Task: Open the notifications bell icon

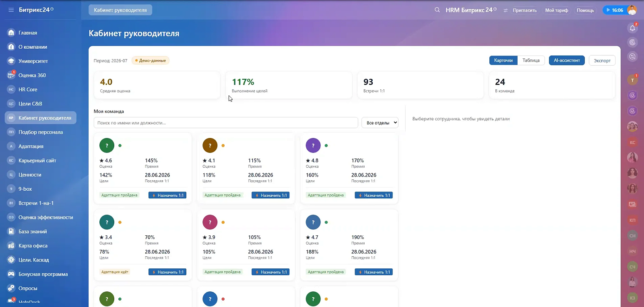Action: point(632,28)
